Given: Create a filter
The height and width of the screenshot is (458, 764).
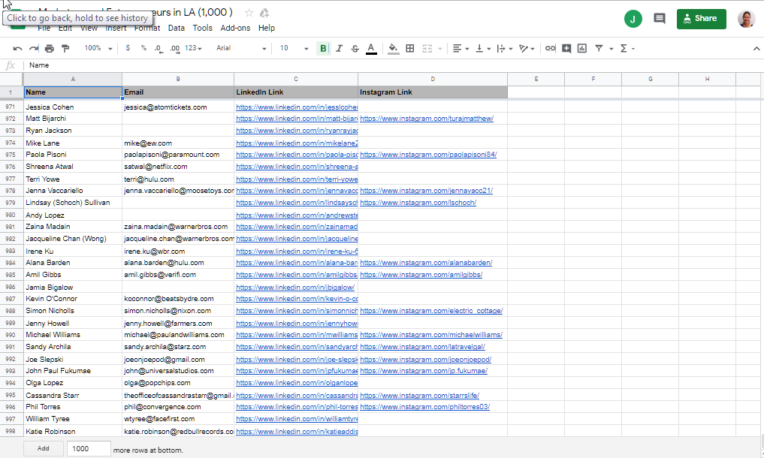Looking at the screenshot, I should 599,48.
